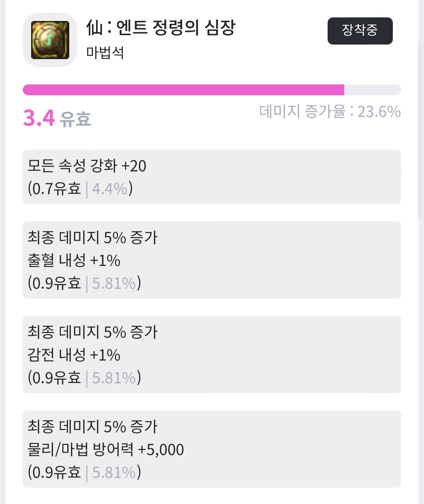This screenshot has height=504, width=424.
Task: Click the pink filled portion of progress bar
Action: 183,90
